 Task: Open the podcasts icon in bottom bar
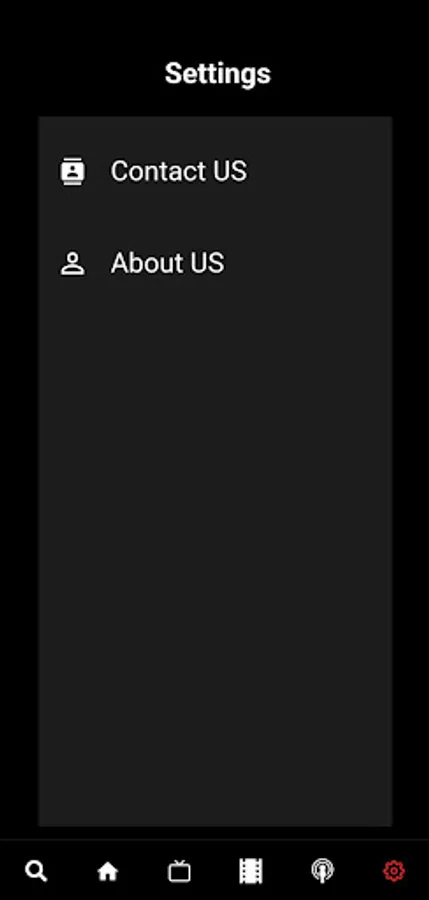[x=322, y=871]
